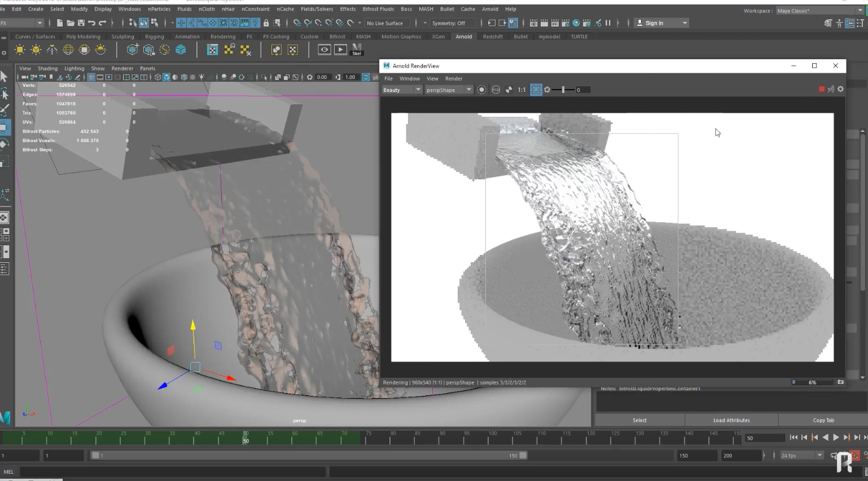Switch to the Poly Modeling shelf tab
The width and height of the screenshot is (868, 481).
pyautogui.click(x=83, y=37)
